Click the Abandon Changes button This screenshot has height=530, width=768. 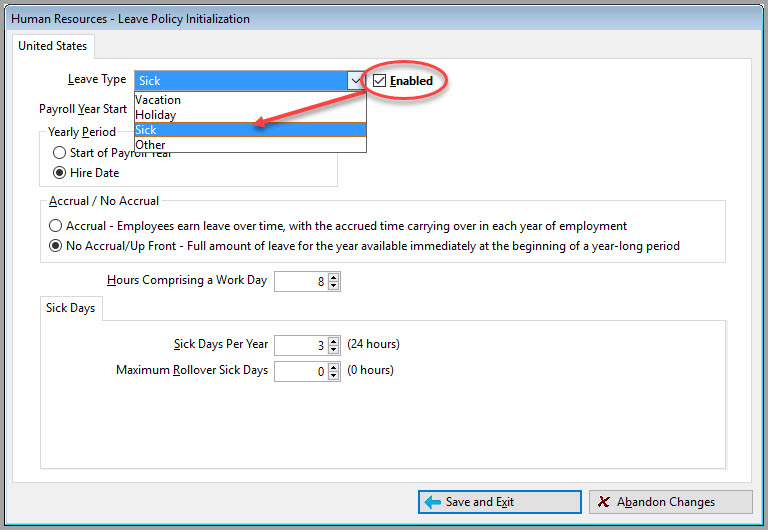tap(671, 502)
